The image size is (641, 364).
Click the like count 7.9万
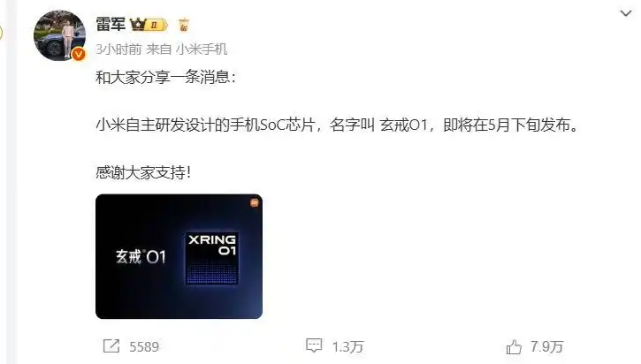click(547, 347)
